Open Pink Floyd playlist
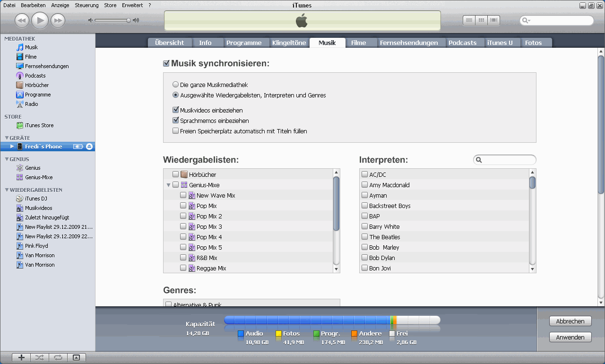This screenshot has height=364, width=605. [x=36, y=246]
